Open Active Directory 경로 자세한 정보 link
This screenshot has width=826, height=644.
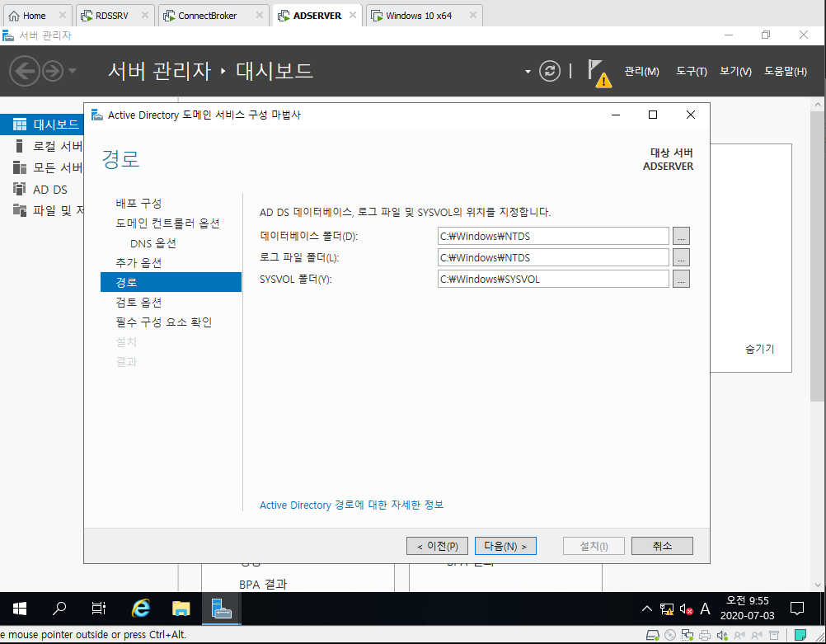[x=351, y=505]
